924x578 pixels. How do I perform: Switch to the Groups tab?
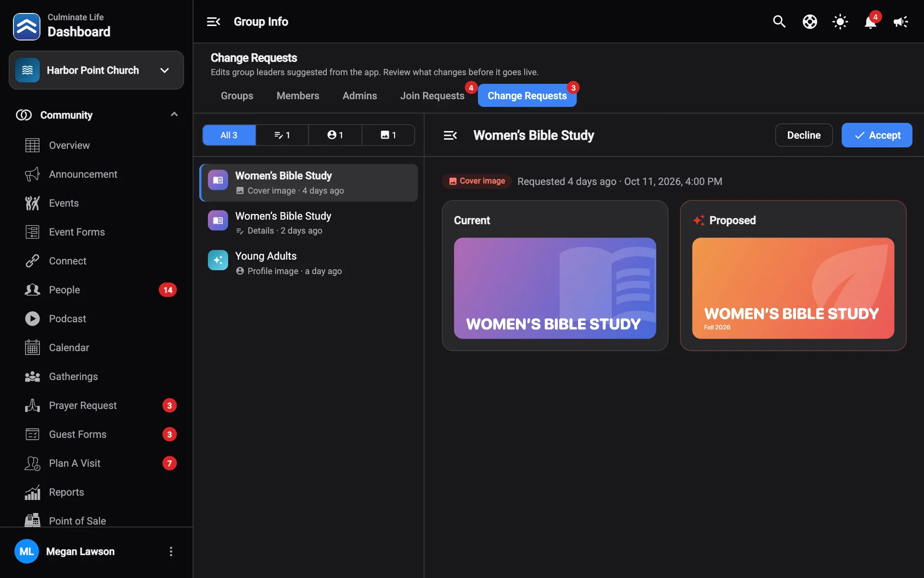237,96
